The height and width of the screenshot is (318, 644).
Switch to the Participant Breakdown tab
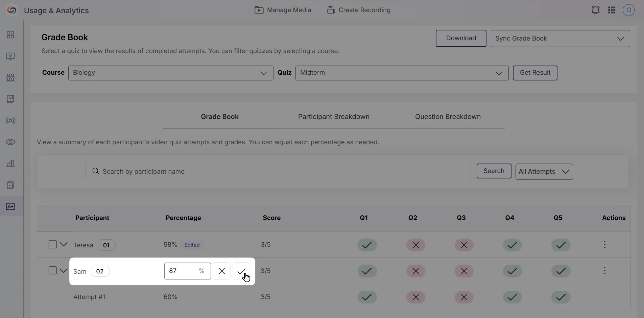point(333,117)
